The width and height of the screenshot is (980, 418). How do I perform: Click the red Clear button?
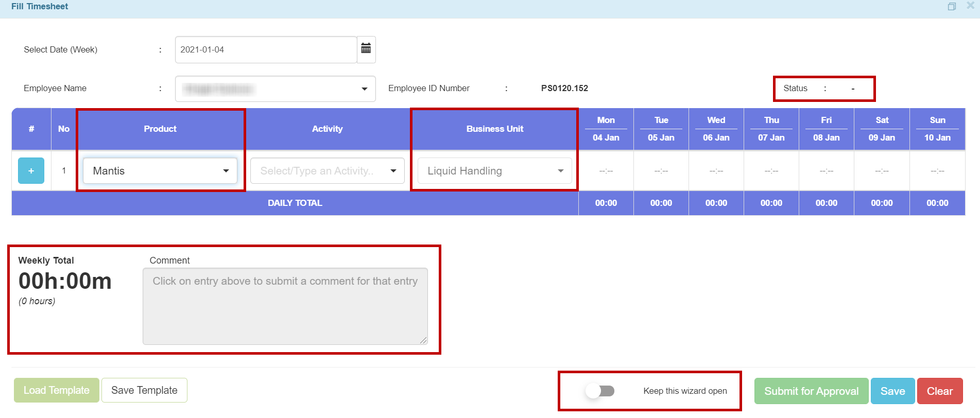pyautogui.click(x=939, y=391)
